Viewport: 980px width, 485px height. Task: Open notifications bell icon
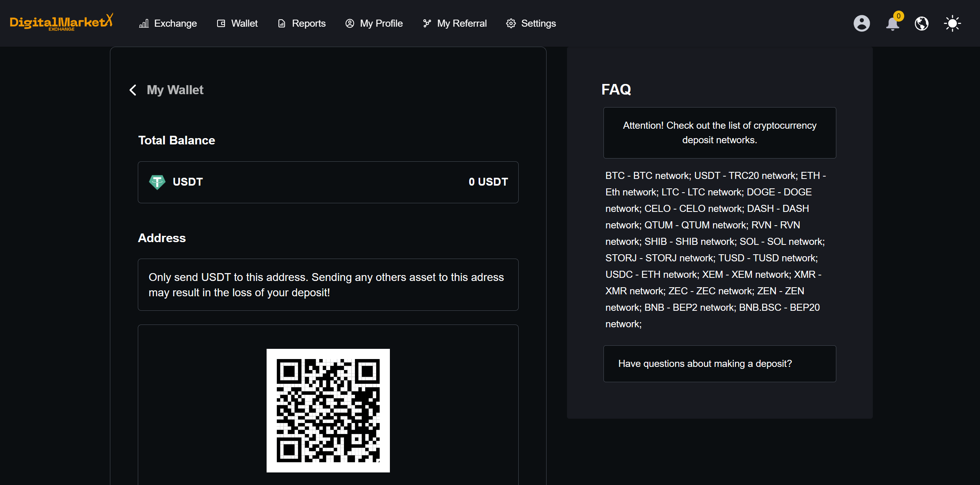coord(892,24)
